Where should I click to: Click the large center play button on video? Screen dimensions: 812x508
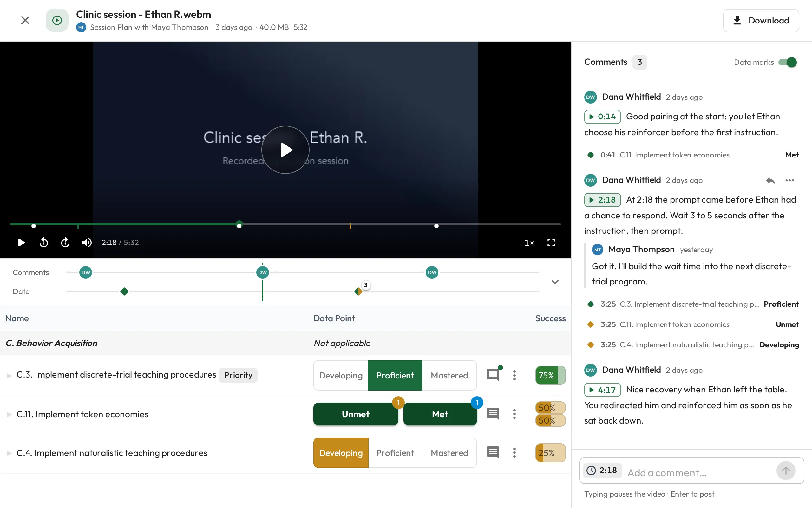pos(285,150)
